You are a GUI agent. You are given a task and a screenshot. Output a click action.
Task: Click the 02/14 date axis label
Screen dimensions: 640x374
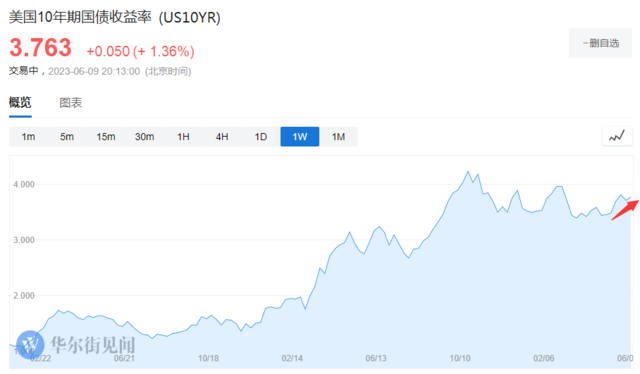(x=292, y=358)
